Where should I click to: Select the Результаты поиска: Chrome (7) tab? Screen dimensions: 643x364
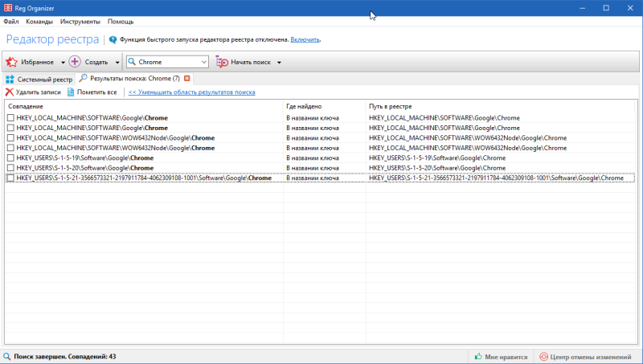pos(134,78)
